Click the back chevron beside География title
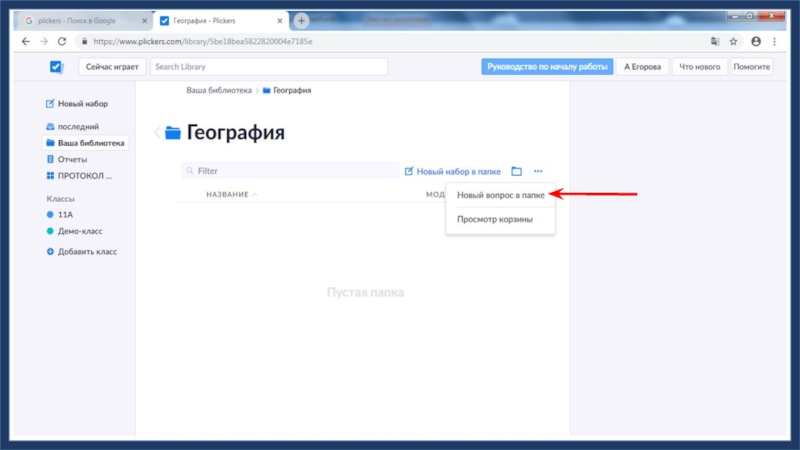800x450 pixels. [157, 133]
